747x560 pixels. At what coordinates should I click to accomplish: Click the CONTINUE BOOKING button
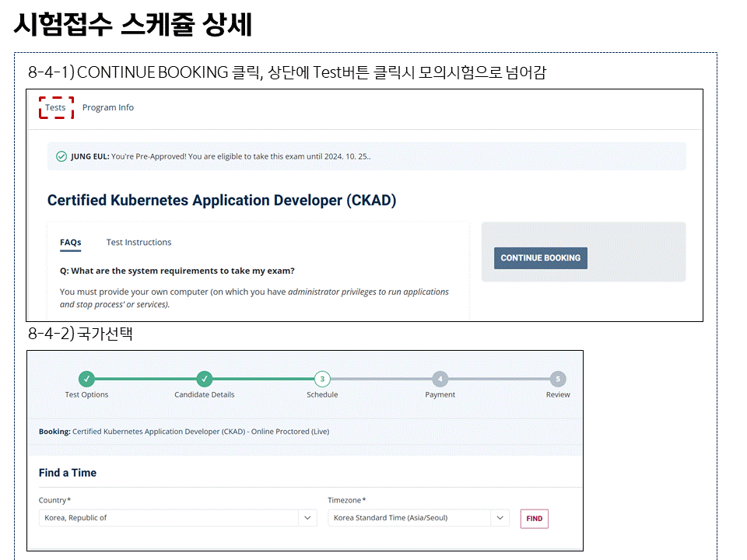coord(540,258)
